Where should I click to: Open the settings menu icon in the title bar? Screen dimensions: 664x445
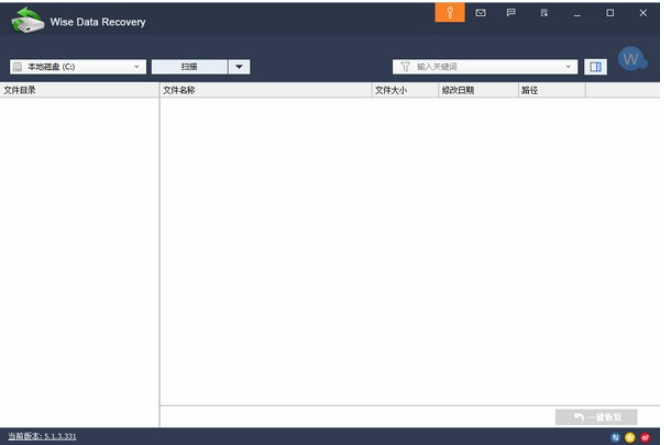(x=544, y=13)
